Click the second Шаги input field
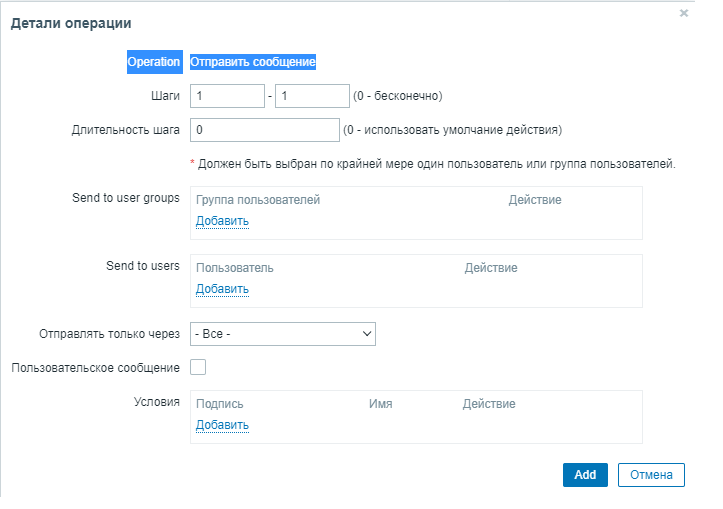723x509 pixels. tap(311, 96)
